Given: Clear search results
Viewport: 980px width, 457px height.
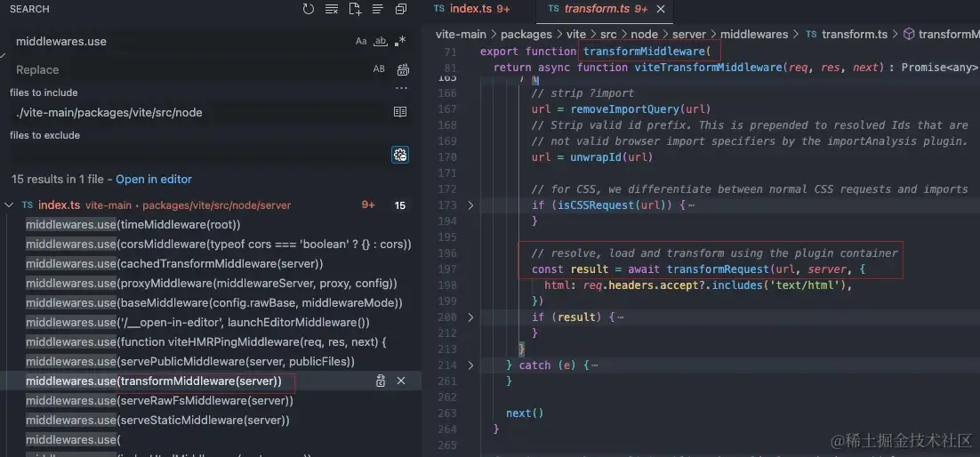Looking at the screenshot, I should pos(331,10).
